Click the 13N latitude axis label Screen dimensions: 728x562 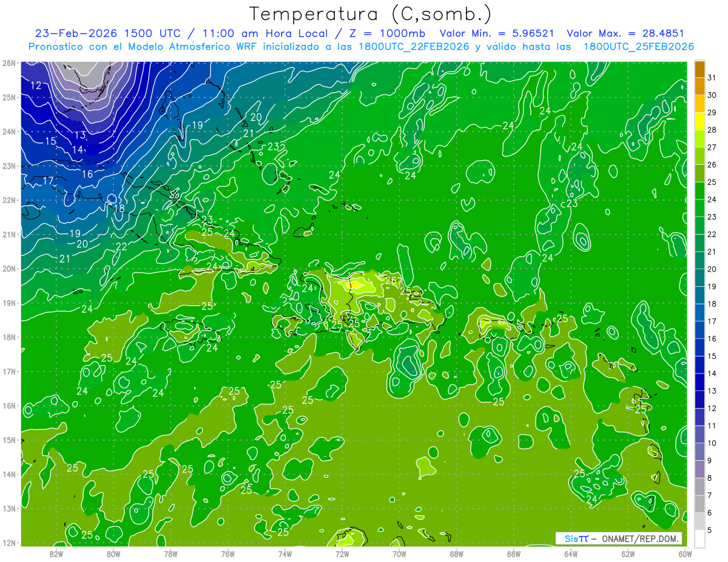tap(9, 509)
